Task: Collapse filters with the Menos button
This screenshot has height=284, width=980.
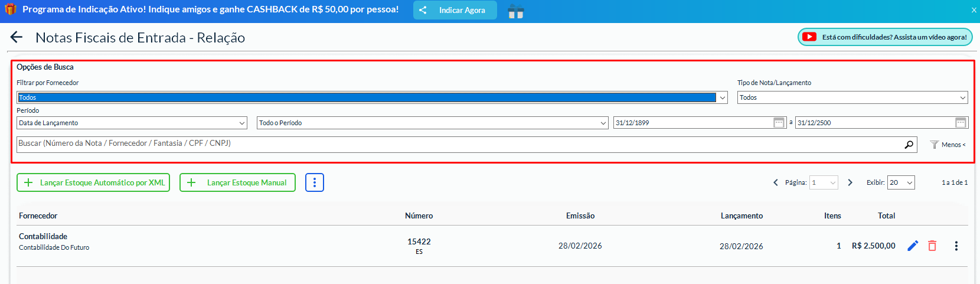Action: pos(948,145)
